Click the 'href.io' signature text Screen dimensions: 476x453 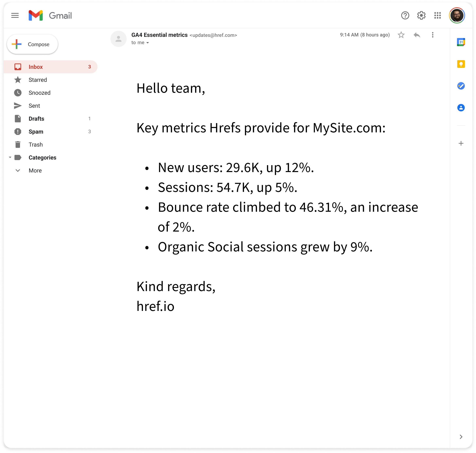pos(155,306)
